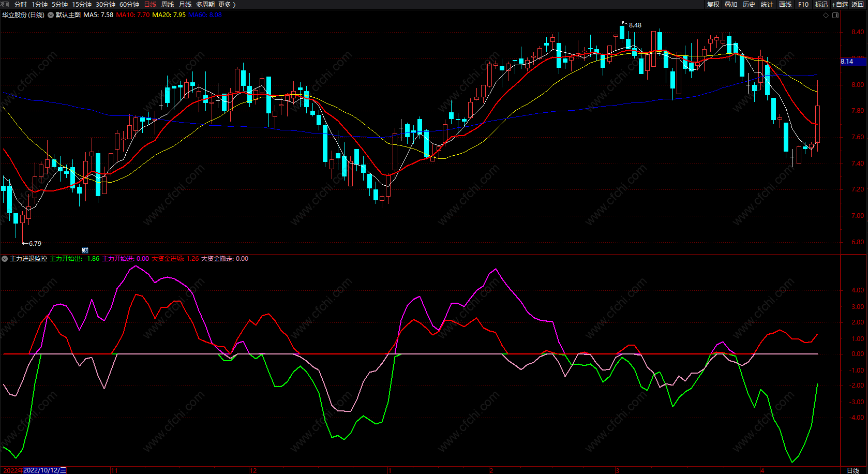Expand the sub-chart indicator dropdown arrow
This screenshot has height=474, width=868.
click(5, 259)
